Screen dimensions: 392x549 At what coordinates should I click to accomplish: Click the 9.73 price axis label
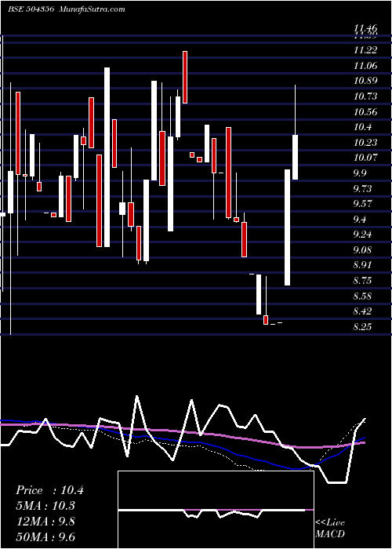point(362,189)
